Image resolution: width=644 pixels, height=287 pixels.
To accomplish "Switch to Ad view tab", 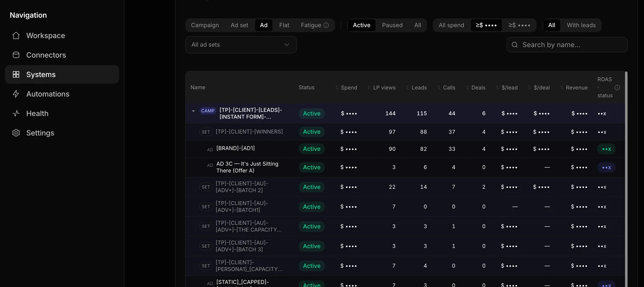I will [264, 25].
